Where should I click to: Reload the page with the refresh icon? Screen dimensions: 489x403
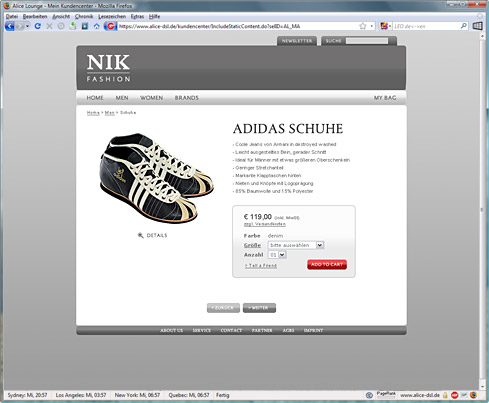coord(38,26)
